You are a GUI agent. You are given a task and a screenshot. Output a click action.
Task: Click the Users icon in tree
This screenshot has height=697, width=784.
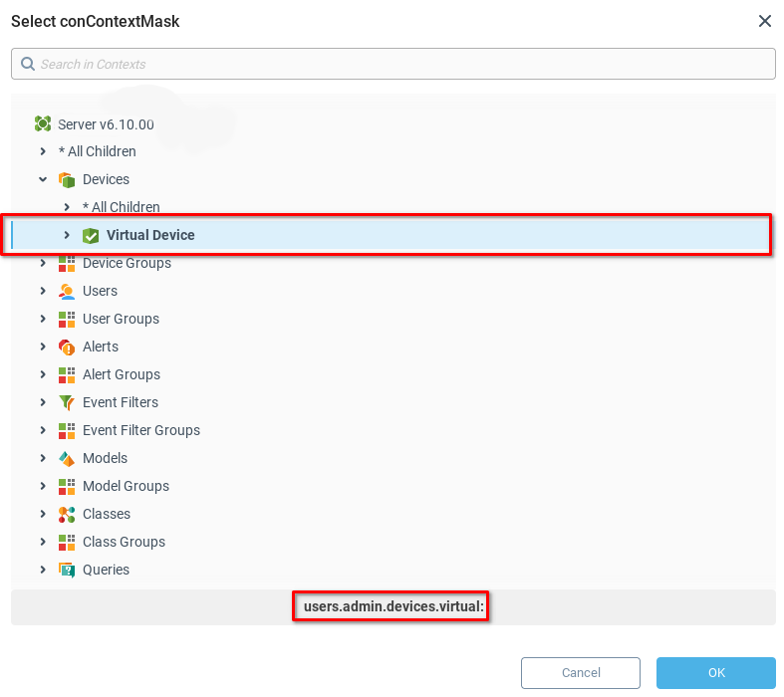pos(67,291)
